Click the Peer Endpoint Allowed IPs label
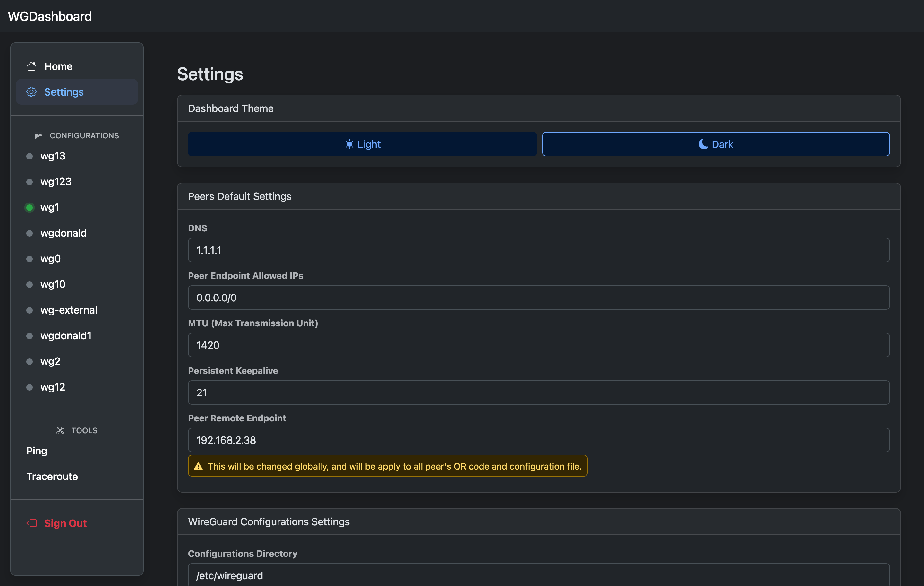 tap(245, 276)
